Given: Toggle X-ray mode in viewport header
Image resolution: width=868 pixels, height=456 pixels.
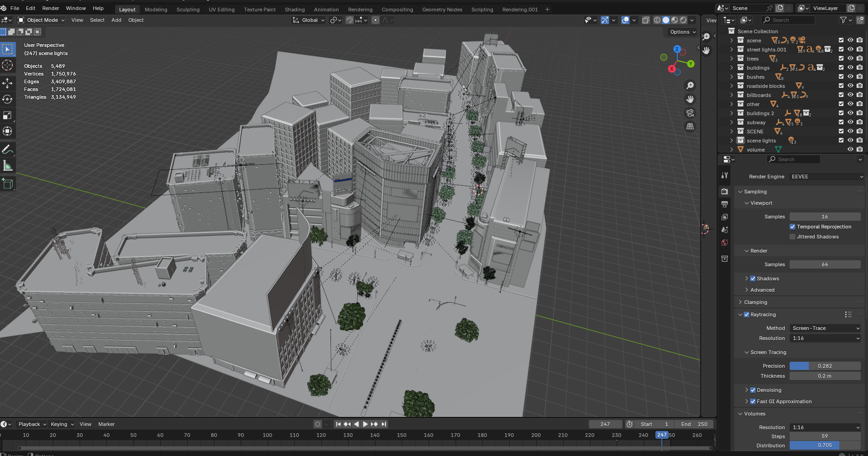Looking at the screenshot, I should 645,20.
